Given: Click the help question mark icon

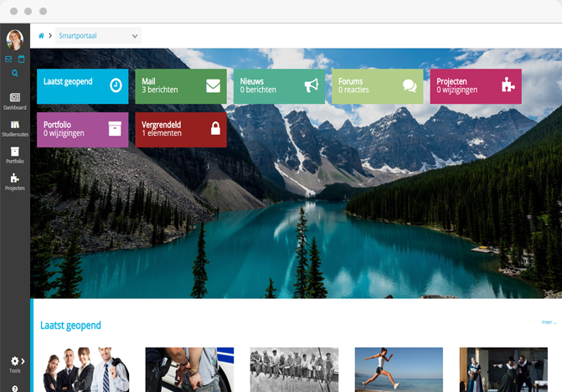Looking at the screenshot, I should pos(14,388).
